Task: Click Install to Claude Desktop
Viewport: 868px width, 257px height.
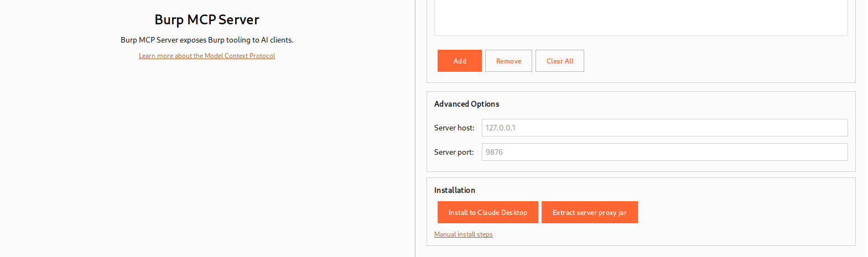Action: pos(487,212)
